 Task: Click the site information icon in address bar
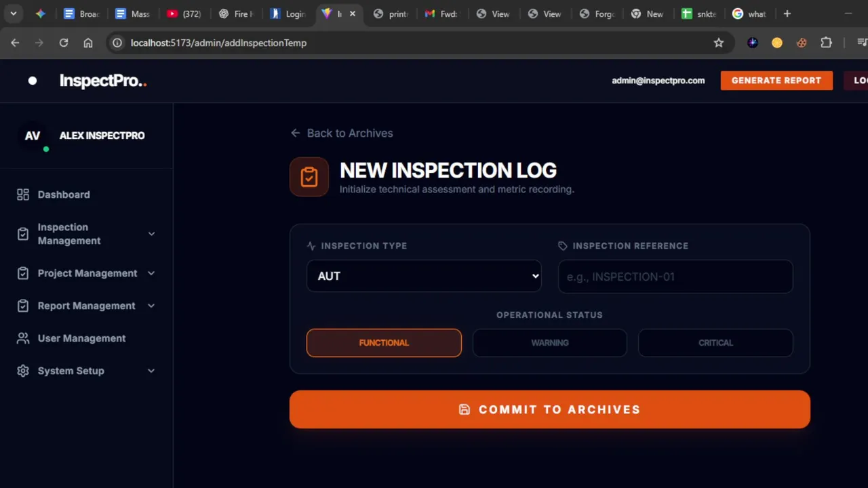[x=117, y=43]
